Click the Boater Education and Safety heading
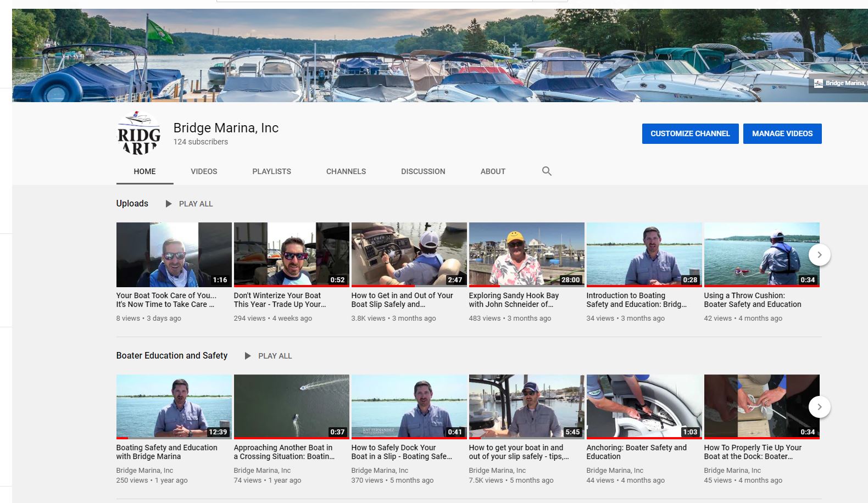 click(172, 356)
